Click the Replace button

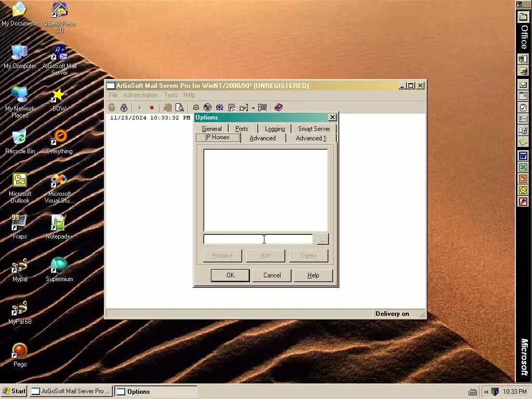(222, 256)
